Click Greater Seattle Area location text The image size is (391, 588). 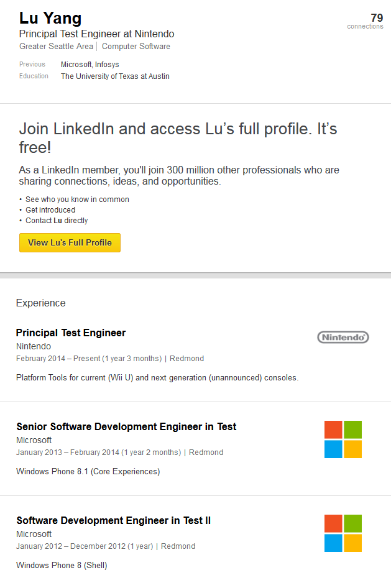(56, 47)
